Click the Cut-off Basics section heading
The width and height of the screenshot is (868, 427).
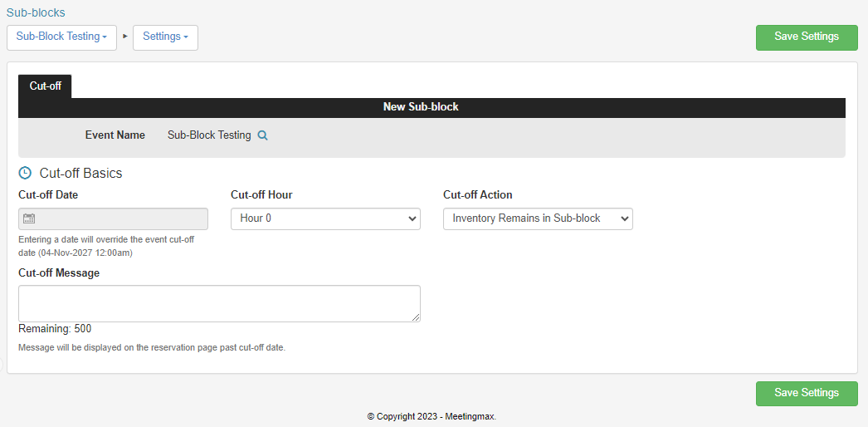(x=80, y=174)
